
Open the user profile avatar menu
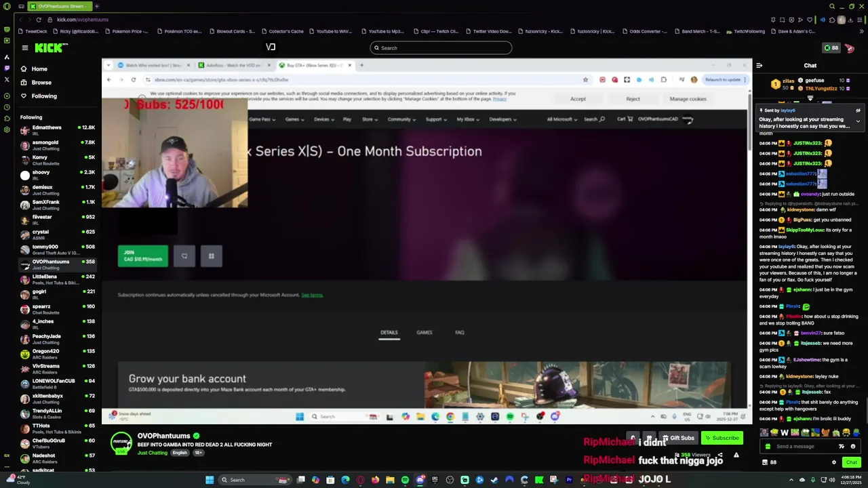click(x=850, y=48)
